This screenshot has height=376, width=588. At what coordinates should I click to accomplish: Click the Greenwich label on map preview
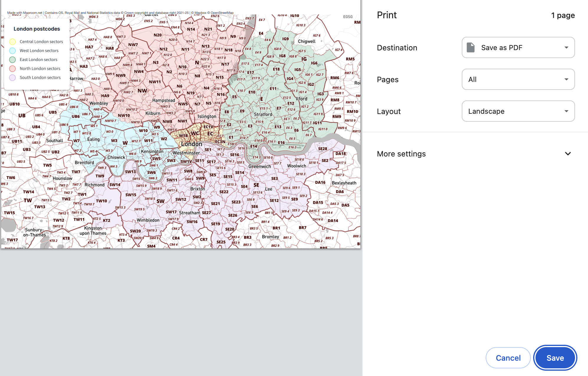259,166
